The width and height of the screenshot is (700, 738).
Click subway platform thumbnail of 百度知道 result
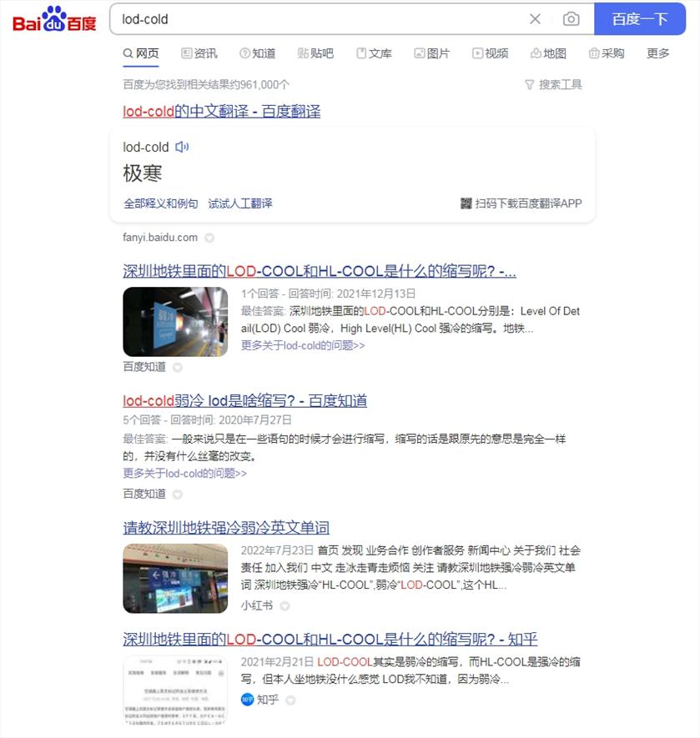click(x=175, y=321)
